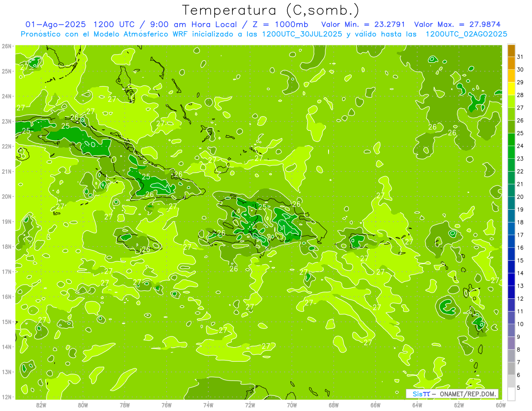Click the title 'Temperatura (C,somb.)'
This screenshot has height=411, width=532.
tap(271, 10)
